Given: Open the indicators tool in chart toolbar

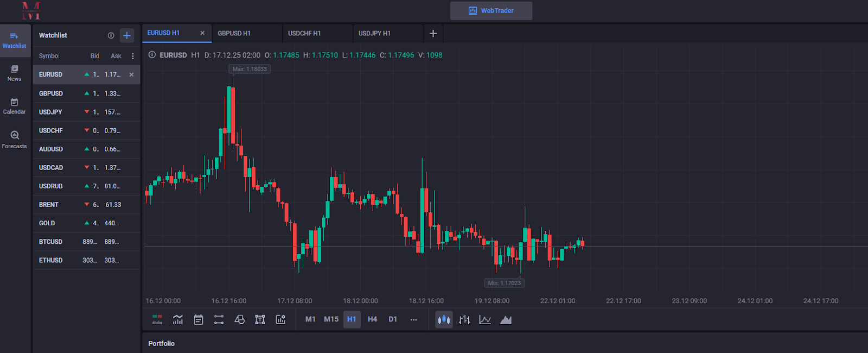Looking at the screenshot, I should (178, 320).
